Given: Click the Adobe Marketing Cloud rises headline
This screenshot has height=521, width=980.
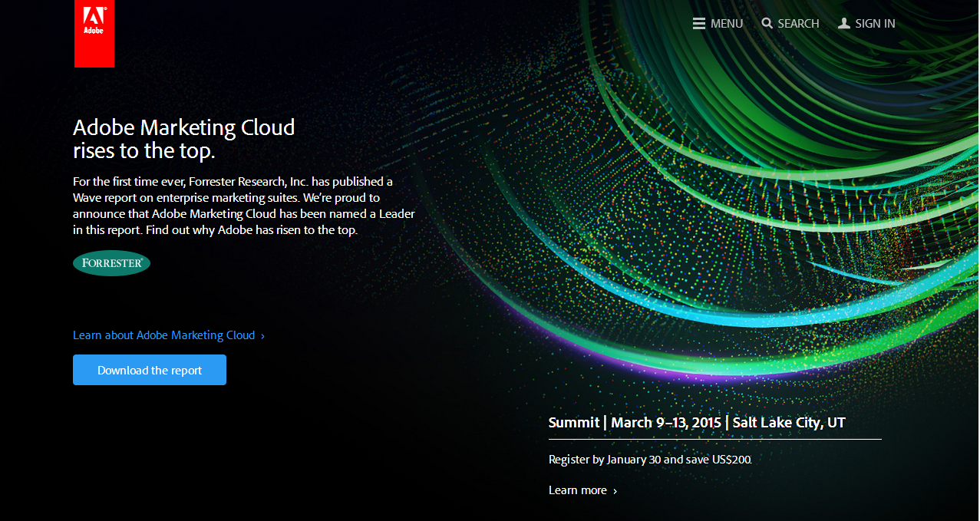Looking at the screenshot, I should click(x=184, y=139).
